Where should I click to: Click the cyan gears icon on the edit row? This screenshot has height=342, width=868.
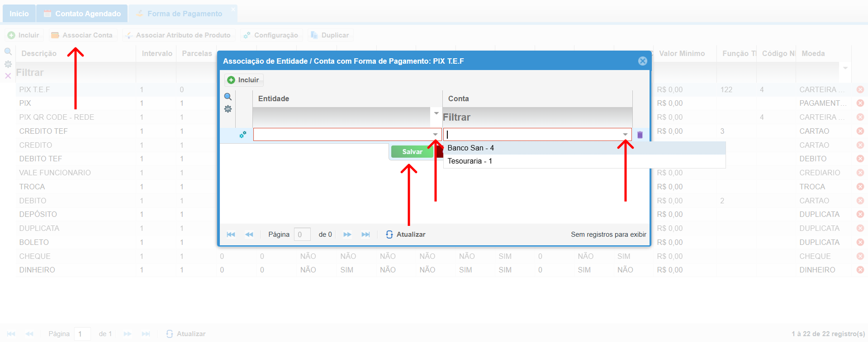pyautogui.click(x=243, y=135)
